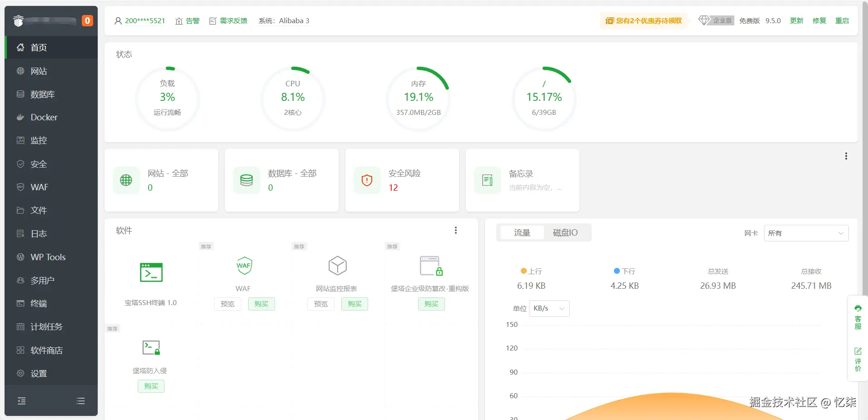Viewport: 868px width, 420px height.
Task: Open the 单位 unit dropdown KB/s
Action: 549,308
